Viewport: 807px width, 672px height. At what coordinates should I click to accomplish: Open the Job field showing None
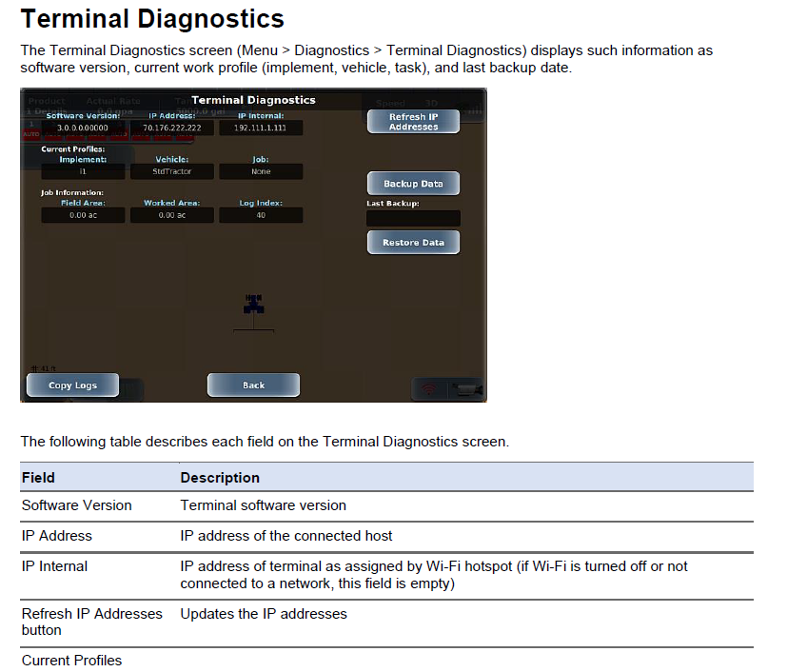[x=262, y=171]
